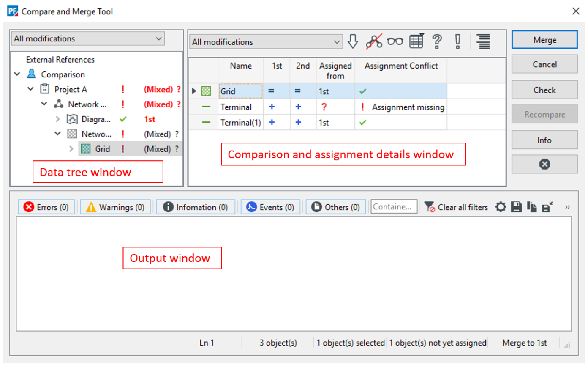Click the glasses icon in details toolbar
This screenshot has height=365, width=588.
point(395,41)
